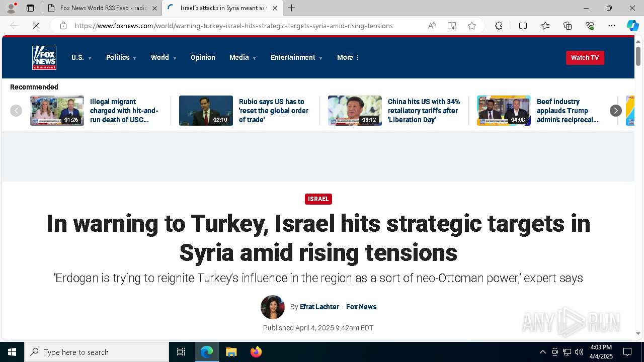Screen dimensions: 644x362
Task: Play the illegal migrant hit-and-run video
Action: [x=57, y=111]
